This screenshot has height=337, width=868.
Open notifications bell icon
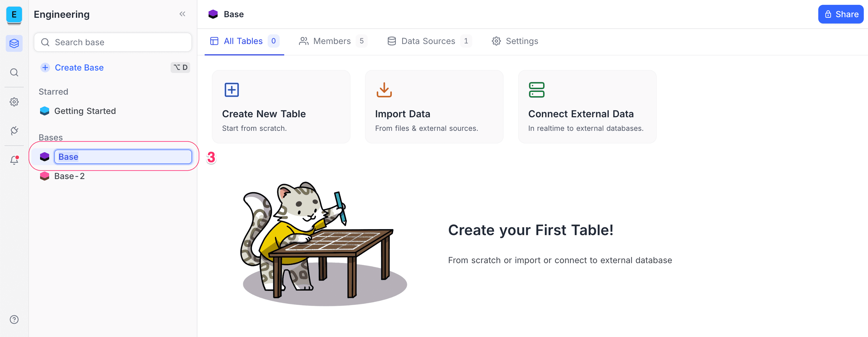pos(14,160)
